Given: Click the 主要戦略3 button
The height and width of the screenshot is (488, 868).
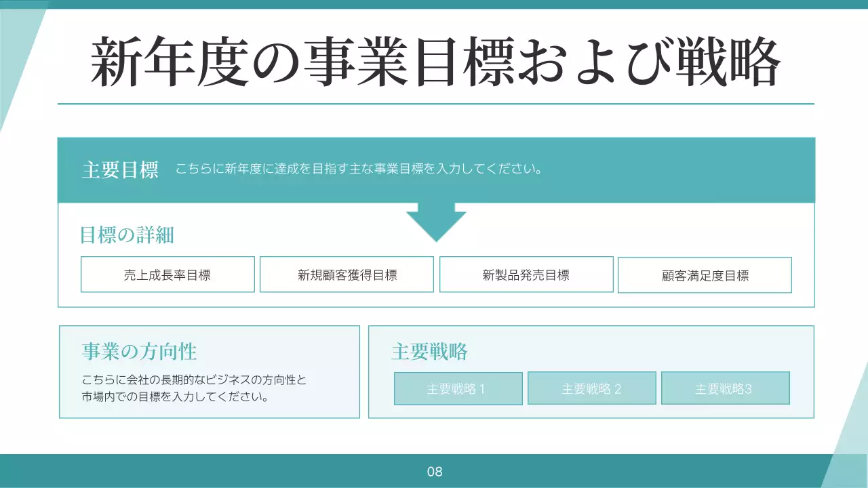Looking at the screenshot, I should click(725, 388).
